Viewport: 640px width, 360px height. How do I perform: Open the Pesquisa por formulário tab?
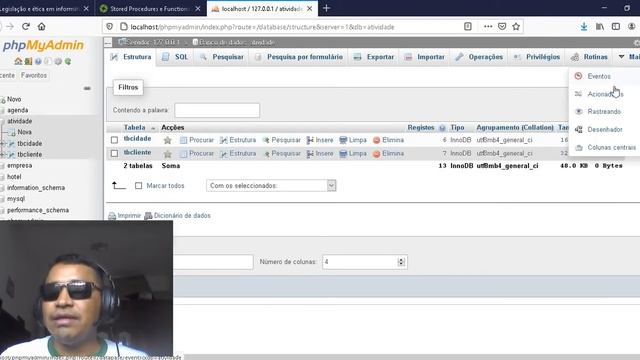[x=298, y=57]
